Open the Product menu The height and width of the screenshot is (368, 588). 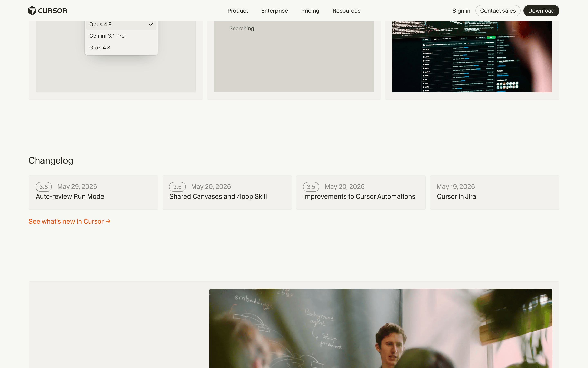(238, 11)
